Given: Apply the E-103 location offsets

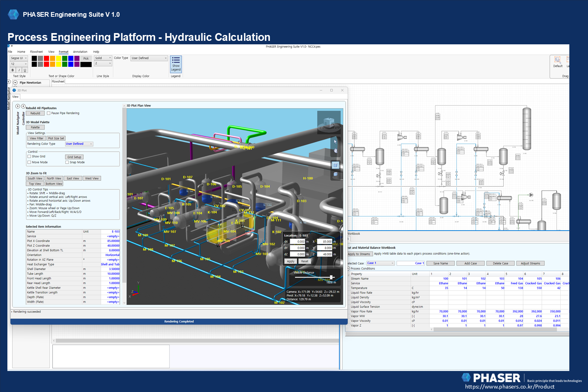Looking at the screenshot, I should click(x=290, y=261).
